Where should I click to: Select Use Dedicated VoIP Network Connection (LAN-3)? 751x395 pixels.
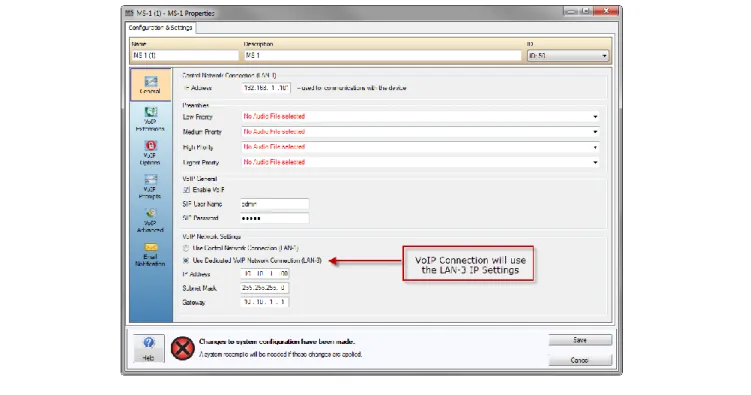tap(186, 260)
